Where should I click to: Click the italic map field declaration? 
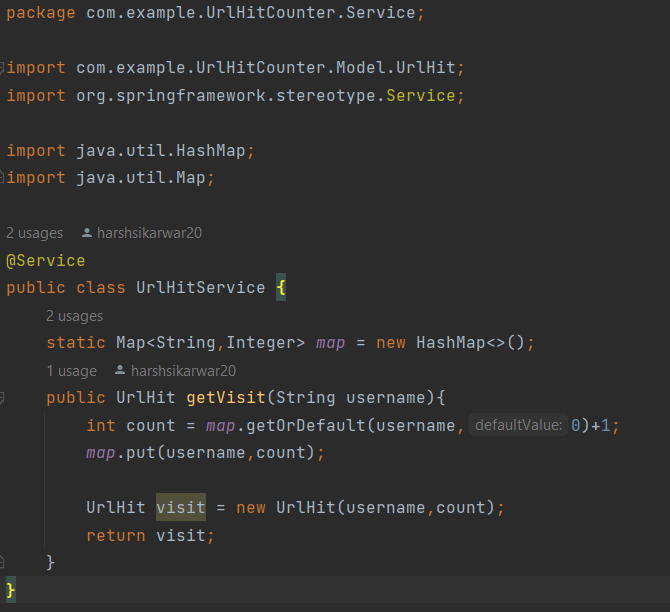click(331, 343)
